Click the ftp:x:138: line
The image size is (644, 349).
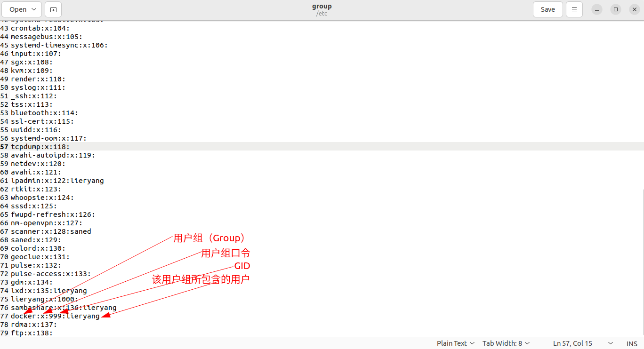click(x=32, y=333)
